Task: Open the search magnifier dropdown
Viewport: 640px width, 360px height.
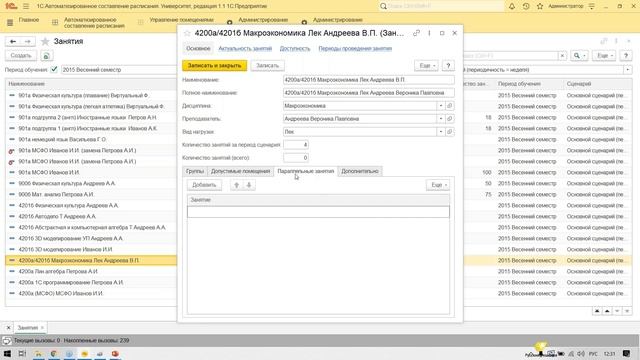Action: click(x=580, y=56)
